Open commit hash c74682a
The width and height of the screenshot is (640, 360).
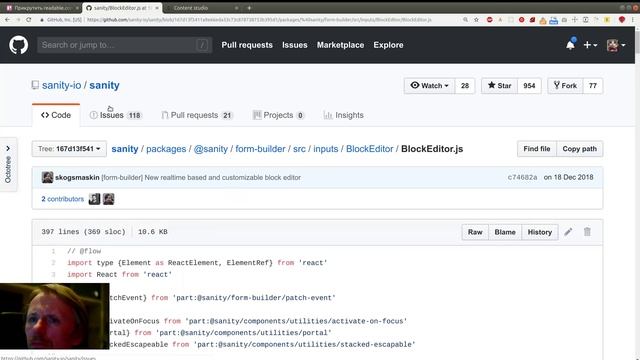522,177
